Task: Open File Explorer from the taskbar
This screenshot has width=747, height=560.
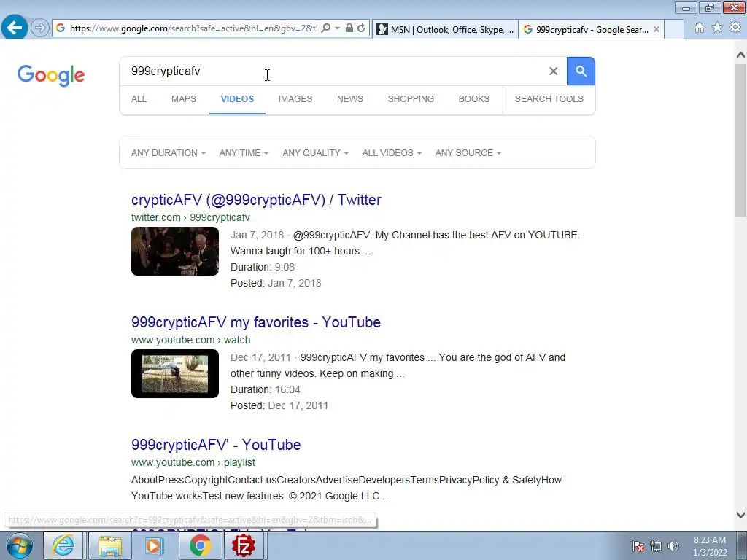Action: click(110, 545)
